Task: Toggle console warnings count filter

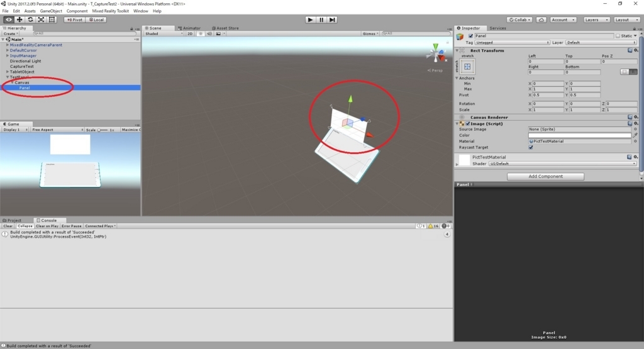Action: (434, 226)
